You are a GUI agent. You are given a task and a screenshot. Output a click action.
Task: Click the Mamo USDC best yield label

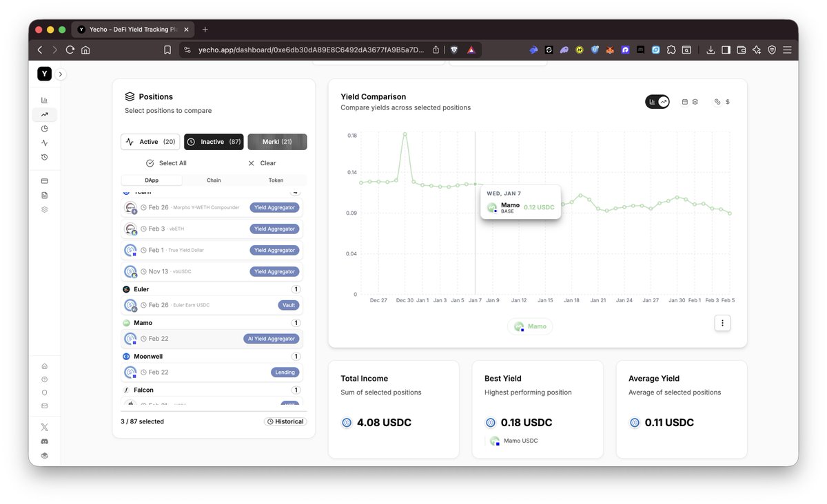pos(520,441)
